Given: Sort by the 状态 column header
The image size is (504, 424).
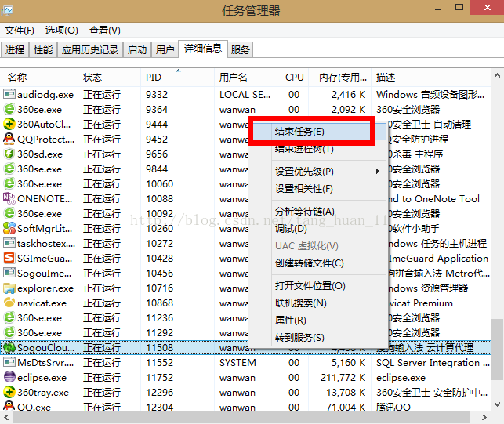Looking at the screenshot, I should click(x=109, y=78).
